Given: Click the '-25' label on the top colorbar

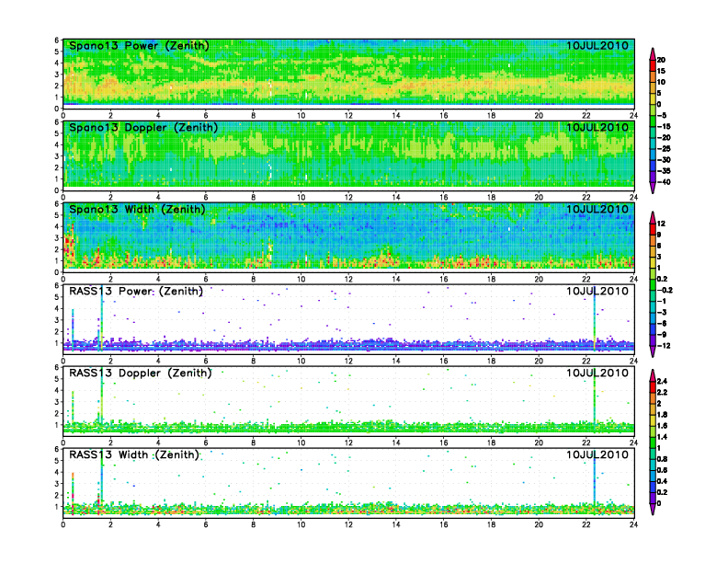Looking at the screenshot, I should [x=664, y=149].
